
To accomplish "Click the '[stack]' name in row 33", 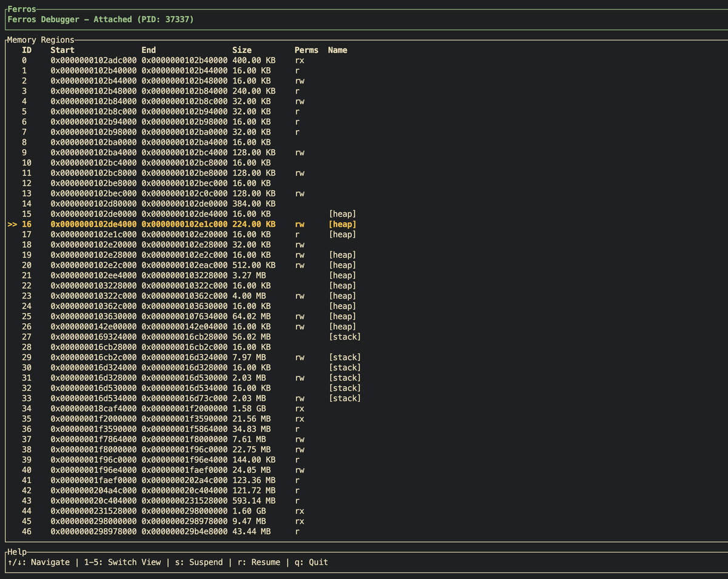I will click(x=345, y=398).
